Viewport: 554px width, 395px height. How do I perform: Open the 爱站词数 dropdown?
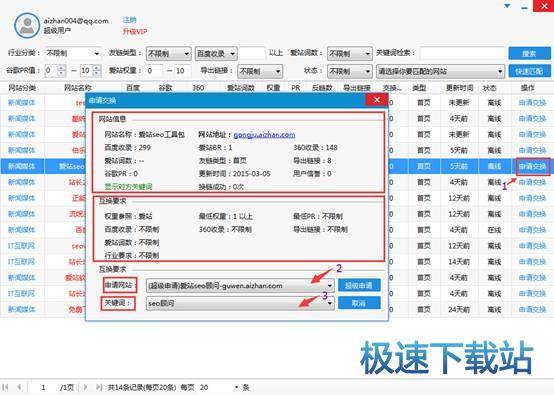pyautogui.click(x=349, y=54)
